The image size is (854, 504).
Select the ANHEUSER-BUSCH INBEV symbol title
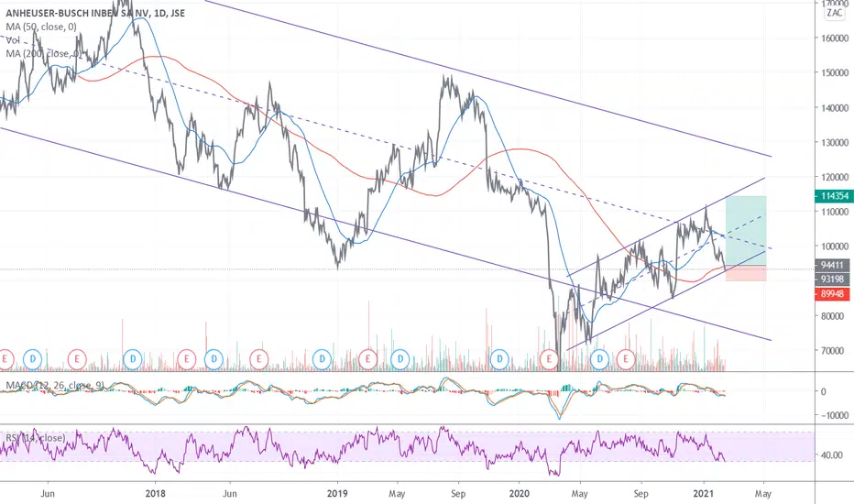(95, 13)
